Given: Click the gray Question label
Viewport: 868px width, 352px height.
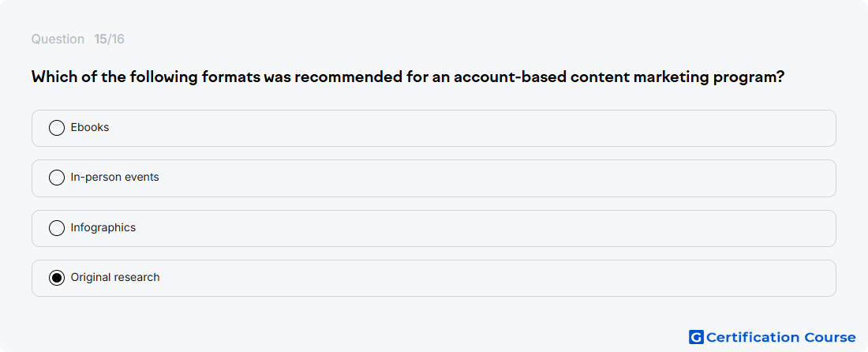Looking at the screenshot, I should click(58, 39).
